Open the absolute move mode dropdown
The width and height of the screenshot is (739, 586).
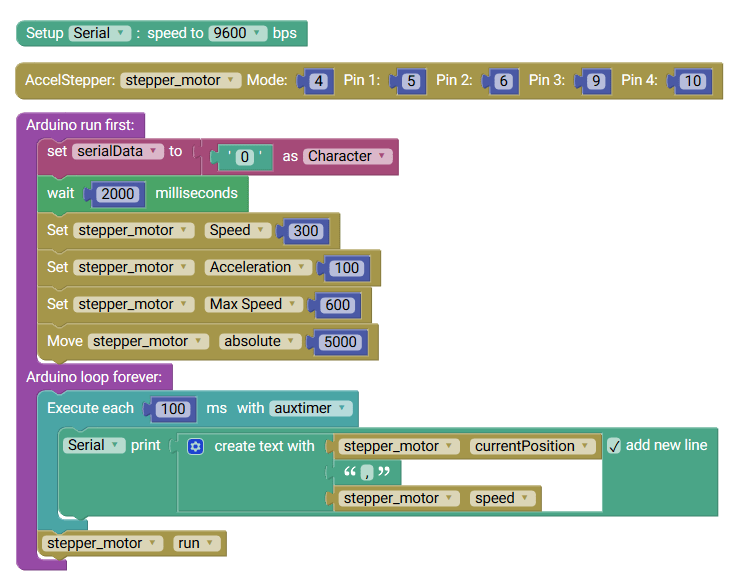[x=259, y=341]
